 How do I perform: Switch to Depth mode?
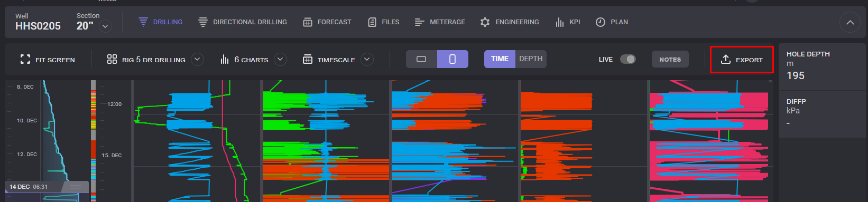point(531,59)
